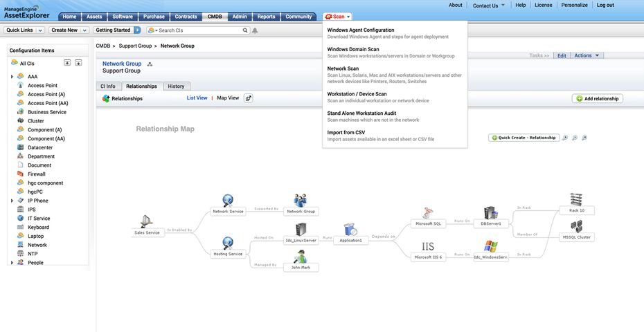Image resolution: width=644 pixels, height=332 pixels.
Task: Click the Sales Service node icon
Action: click(x=147, y=221)
